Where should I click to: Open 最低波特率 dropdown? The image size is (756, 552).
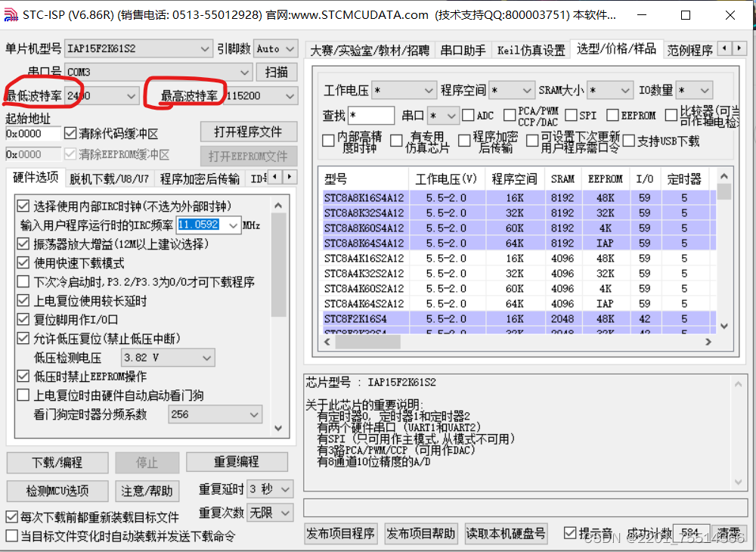[x=102, y=96]
